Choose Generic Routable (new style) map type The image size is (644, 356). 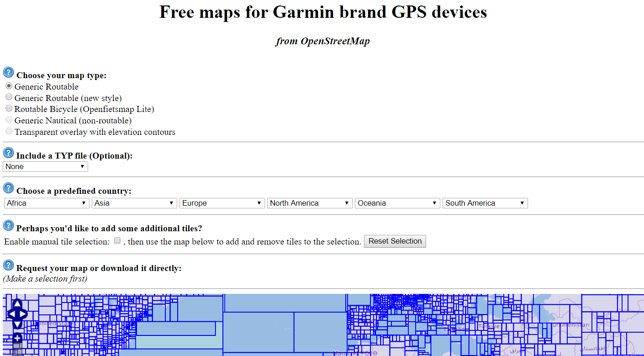[9, 97]
